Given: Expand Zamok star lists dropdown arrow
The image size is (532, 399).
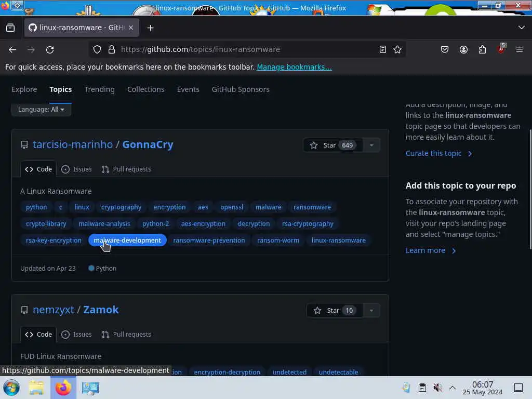Looking at the screenshot, I should coord(371,311).
